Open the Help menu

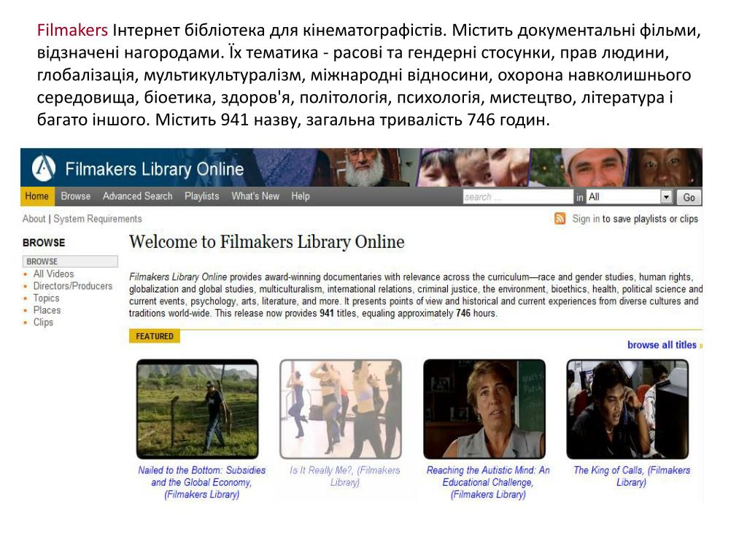tap(301, 196)
